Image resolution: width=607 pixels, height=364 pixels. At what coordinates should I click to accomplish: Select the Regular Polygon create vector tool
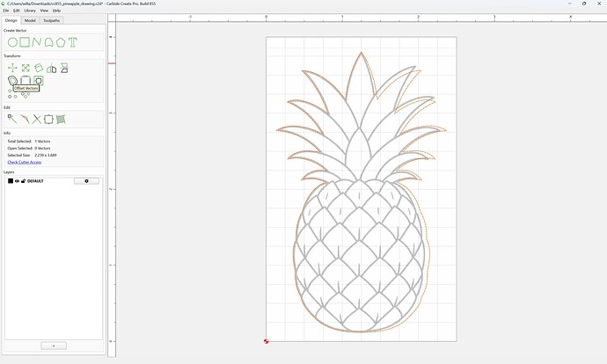[61, 42]
